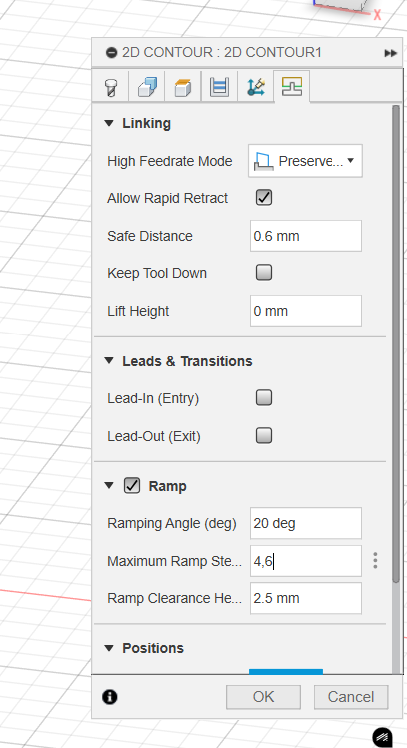Click the info icon beside OK
Screen dimensions: 407x748
(109, 697)
